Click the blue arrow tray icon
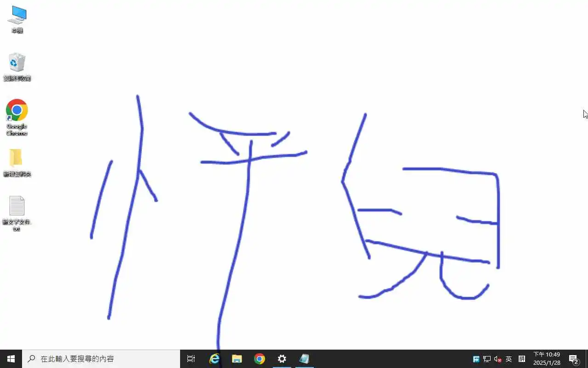Viewport: 588px width, 368px height. tap(476, 359)
